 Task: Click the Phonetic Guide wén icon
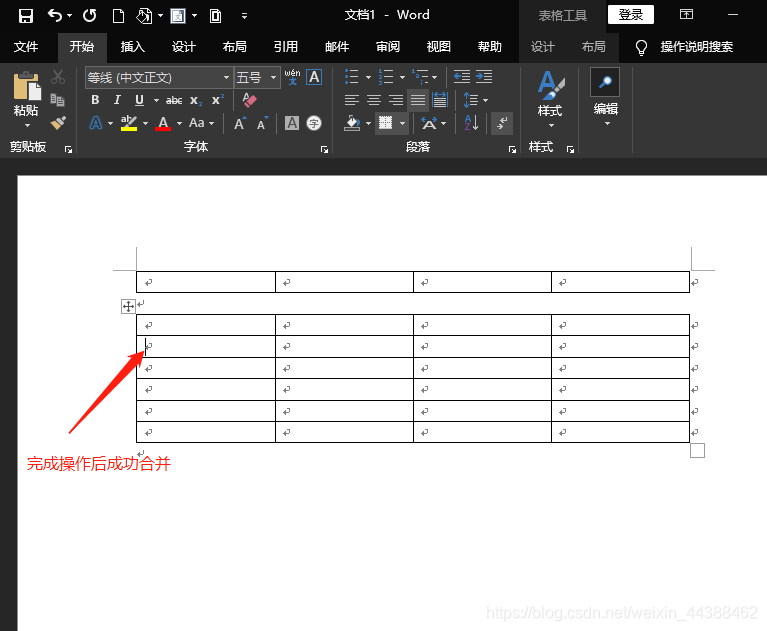pos(293,77)
